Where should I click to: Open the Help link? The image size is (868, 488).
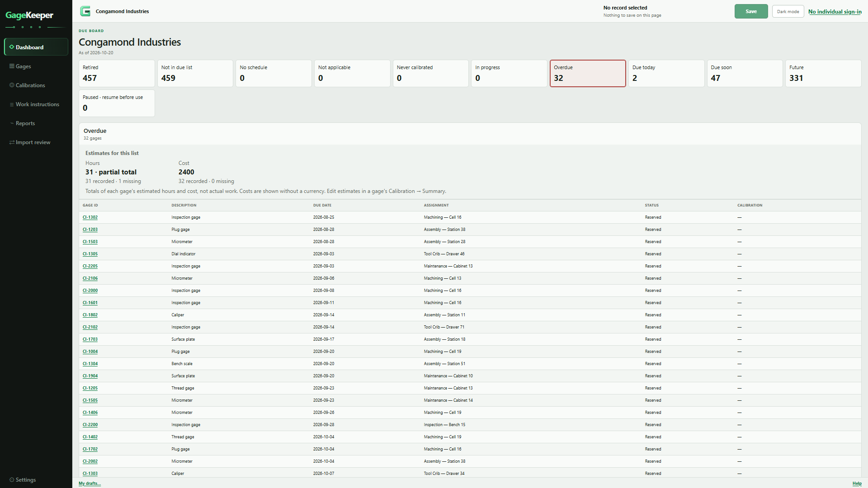point(857,483)
